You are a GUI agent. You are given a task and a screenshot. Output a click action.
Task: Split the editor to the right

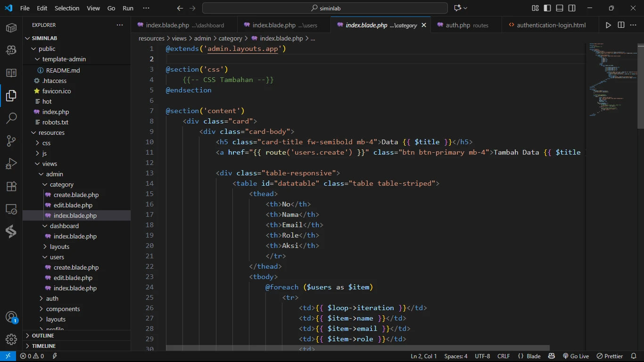coord(621,25)
